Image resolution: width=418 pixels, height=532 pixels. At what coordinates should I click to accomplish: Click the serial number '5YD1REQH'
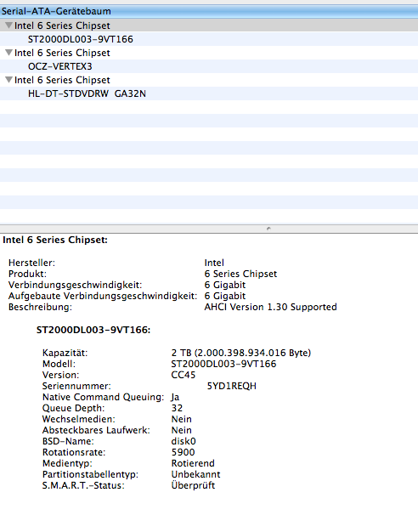[x=232, y=386]
